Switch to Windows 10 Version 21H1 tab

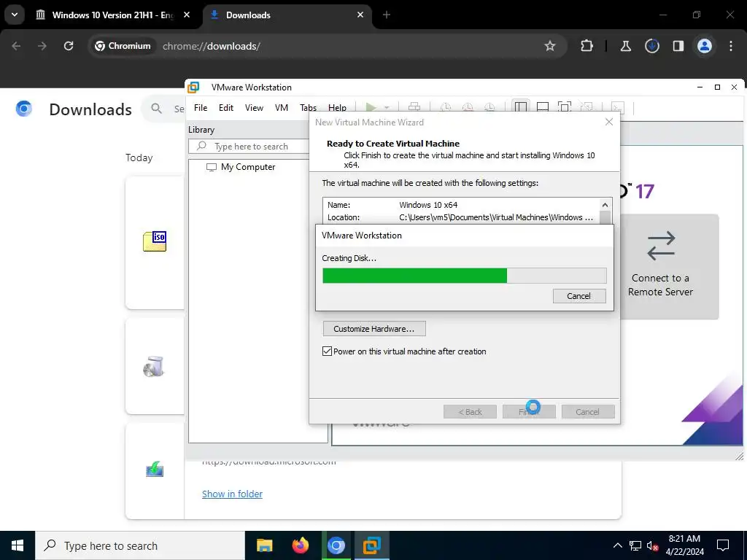(x=113, y=15)
